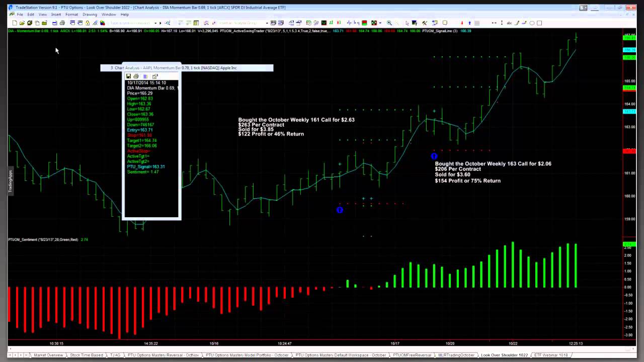Click the lower blue circle marker on chart

click(x=340, y=210)
